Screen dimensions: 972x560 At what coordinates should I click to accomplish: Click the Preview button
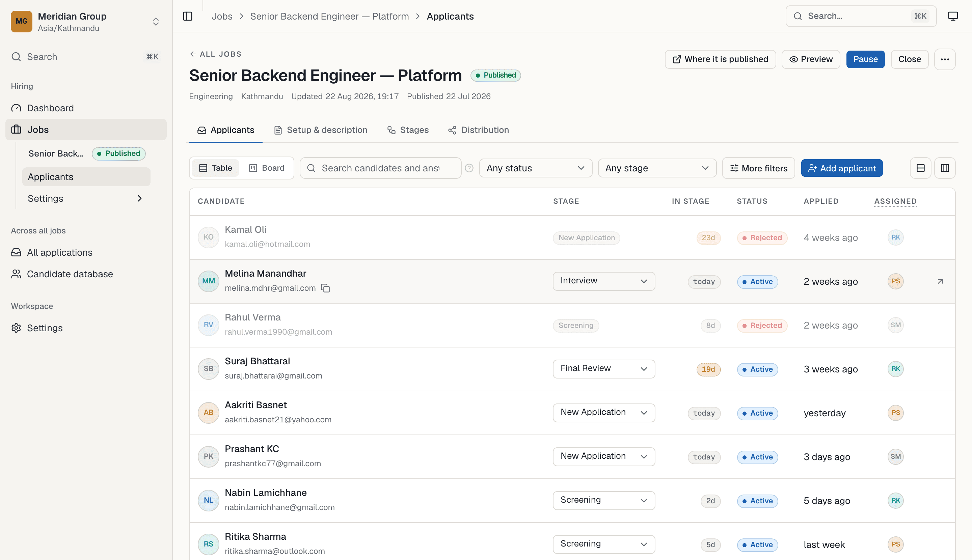click(810, 59)
